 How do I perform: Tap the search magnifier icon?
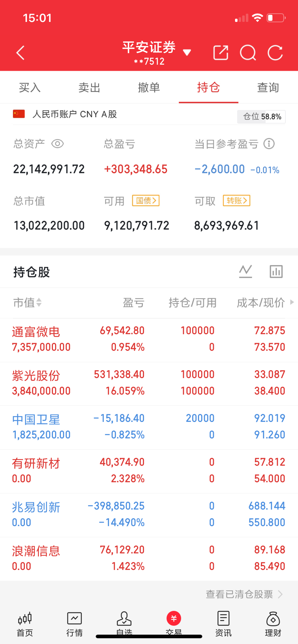point(248,53)
